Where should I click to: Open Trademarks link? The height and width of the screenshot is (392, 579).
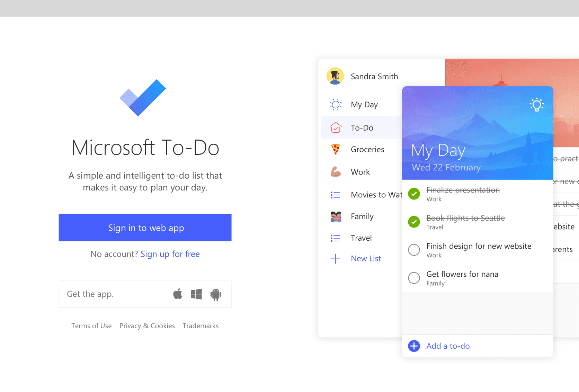[201, 326]
